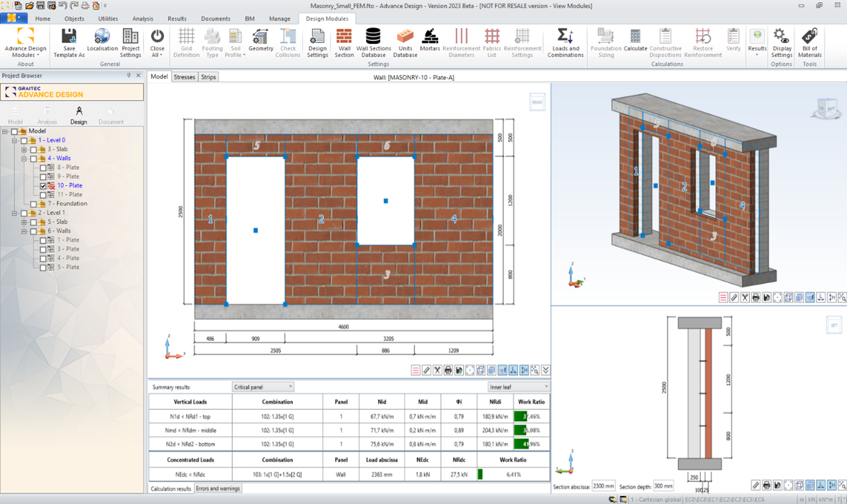This screenshot has width=847, height=504.
Task: Collapse the 6 - Walls node
Action: pyautogui.click(x=24, y=232)
